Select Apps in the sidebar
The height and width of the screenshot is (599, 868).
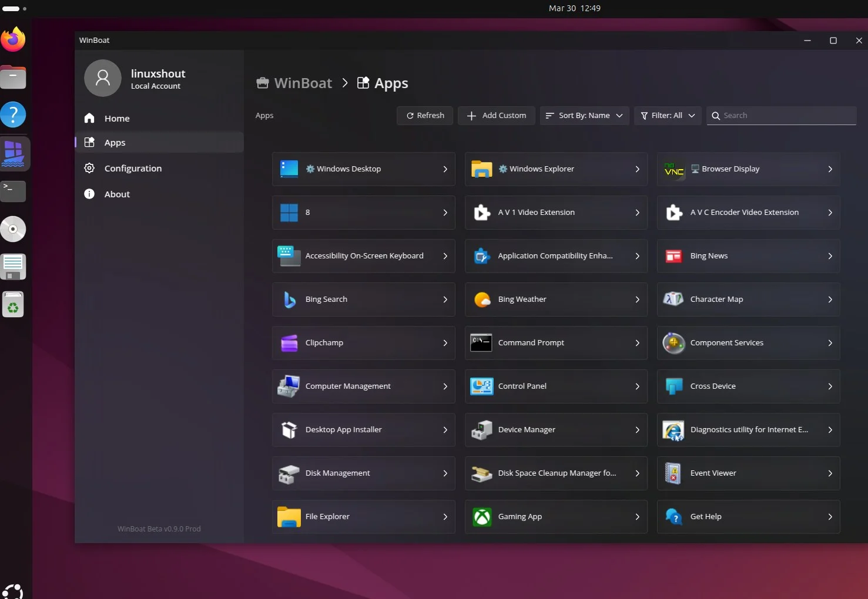159,143
